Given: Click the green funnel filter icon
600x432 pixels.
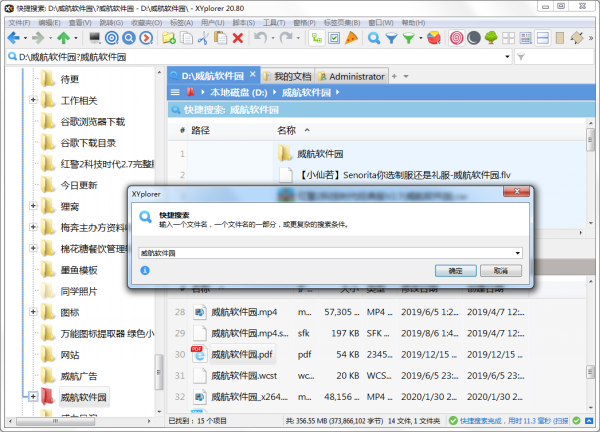Looking at the screenshot, I should click(x=408, y=39).
